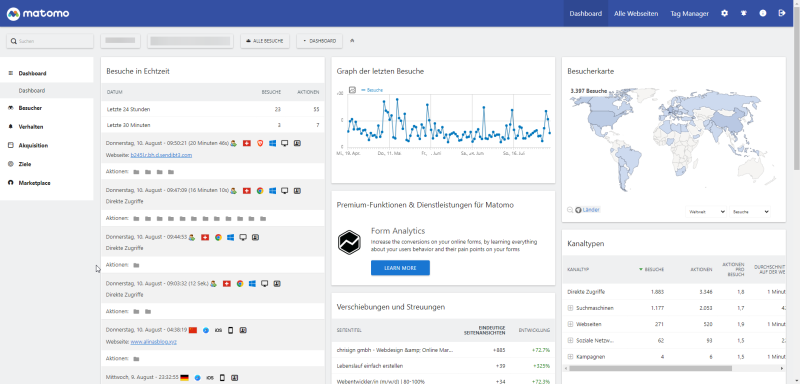Click export icon on visits graph
The image size is (800, 384).
[x=352, y=90]
